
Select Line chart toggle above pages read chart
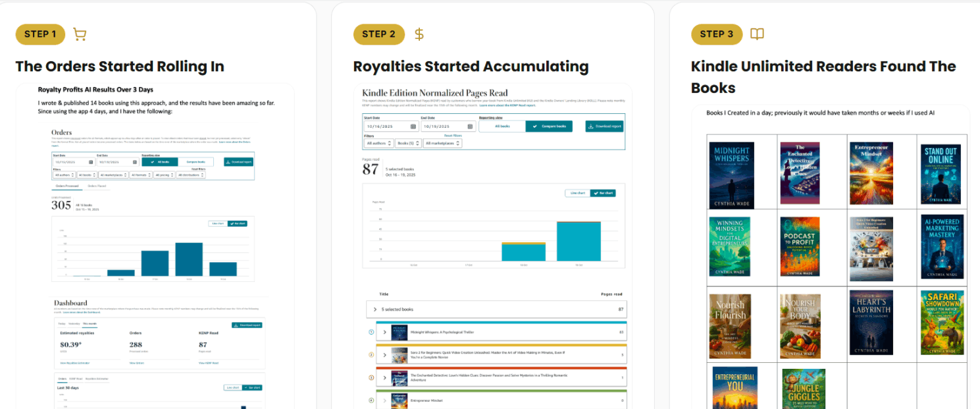point(577,193)
